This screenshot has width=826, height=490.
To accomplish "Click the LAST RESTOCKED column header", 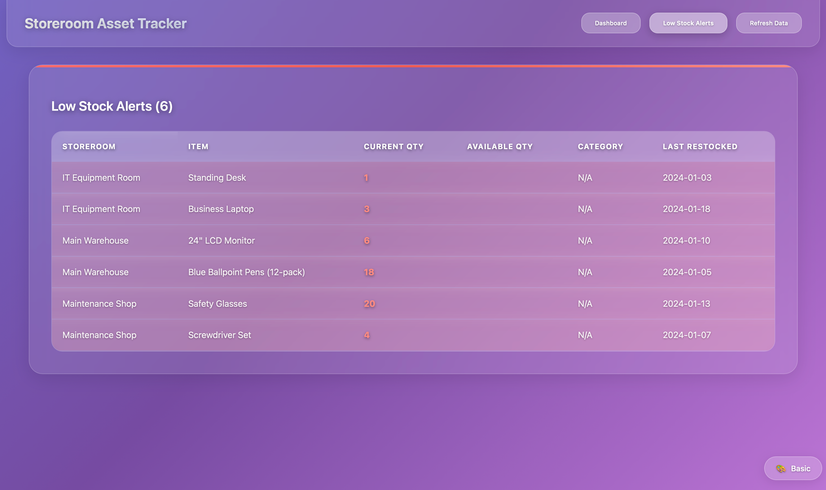I will (x=700, y=146).
